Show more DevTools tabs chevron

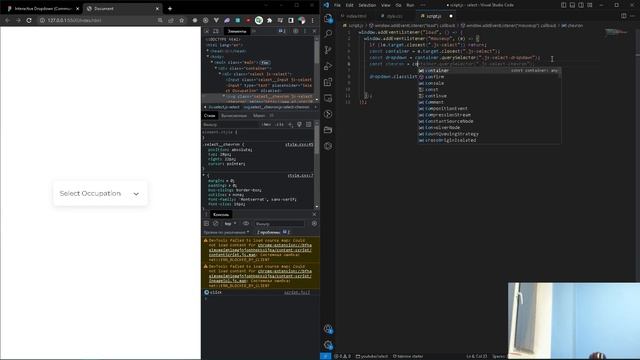pyautogui.click(x=254, y=31)
